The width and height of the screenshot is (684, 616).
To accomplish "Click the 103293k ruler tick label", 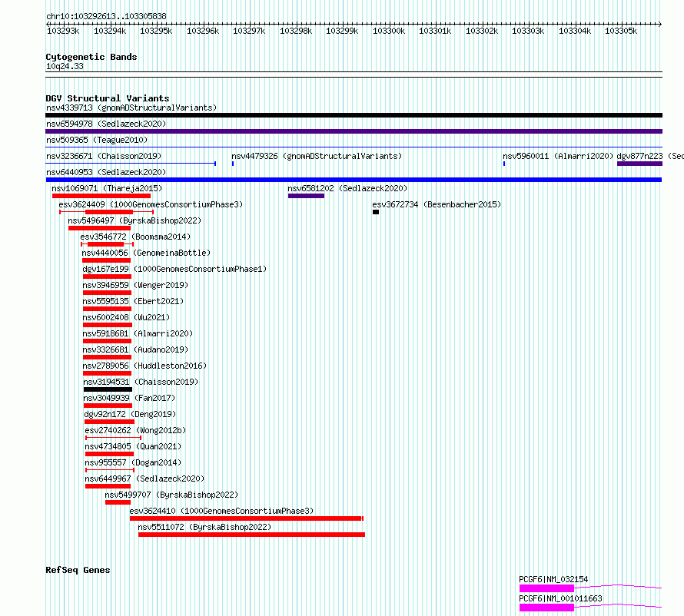I will coord(63,31).
